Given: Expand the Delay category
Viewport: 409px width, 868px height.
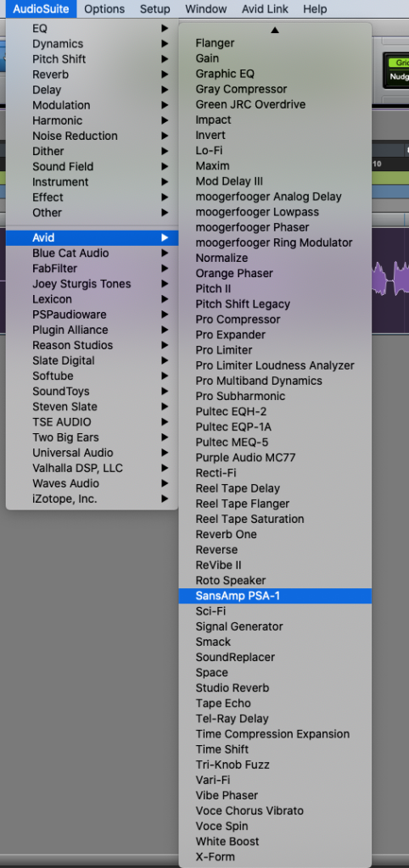Looking at the screenshot, I should (92, 90).
